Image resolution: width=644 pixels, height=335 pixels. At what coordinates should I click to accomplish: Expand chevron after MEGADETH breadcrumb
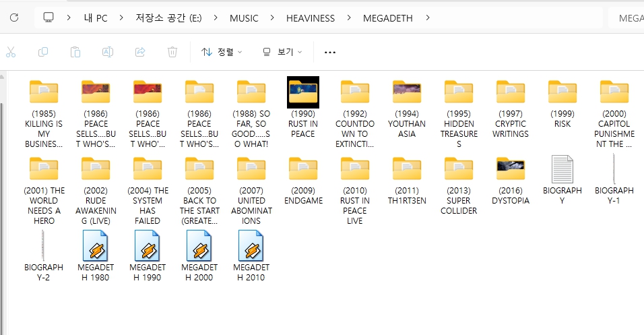pos(428,18)
